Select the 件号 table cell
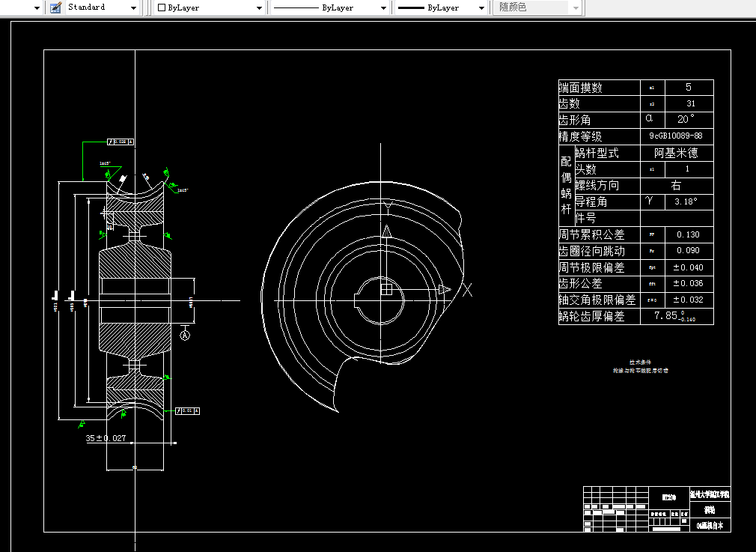 [x=607, y=218]
